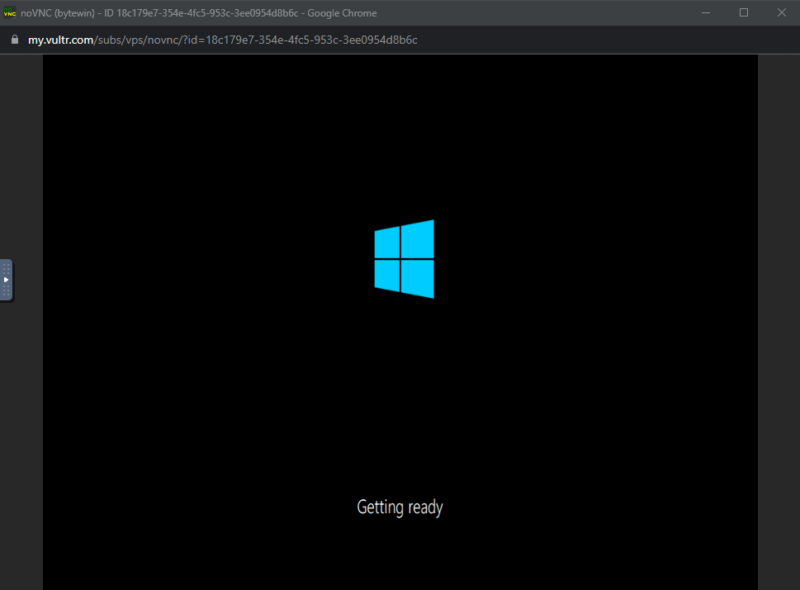800x590 pixels.
Task: Click the VNC favicon in the title bar
Action: tap(10, 13)
